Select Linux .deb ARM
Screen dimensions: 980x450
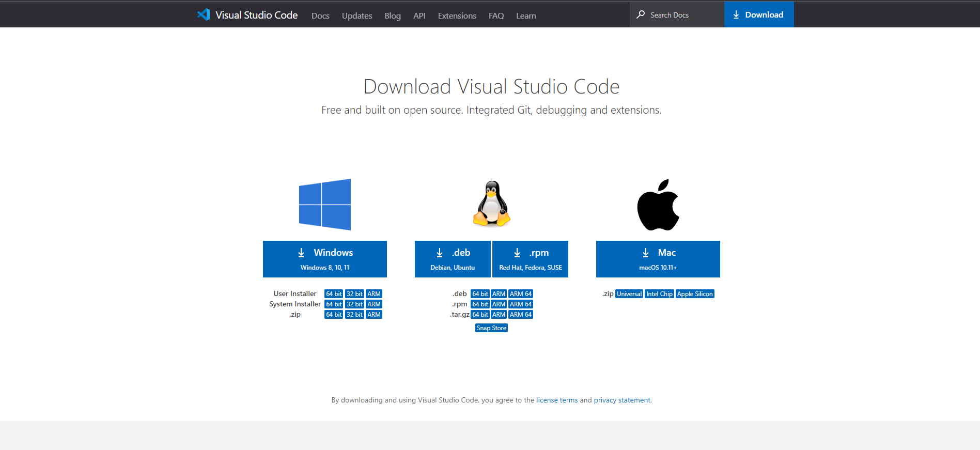[499, 294]
